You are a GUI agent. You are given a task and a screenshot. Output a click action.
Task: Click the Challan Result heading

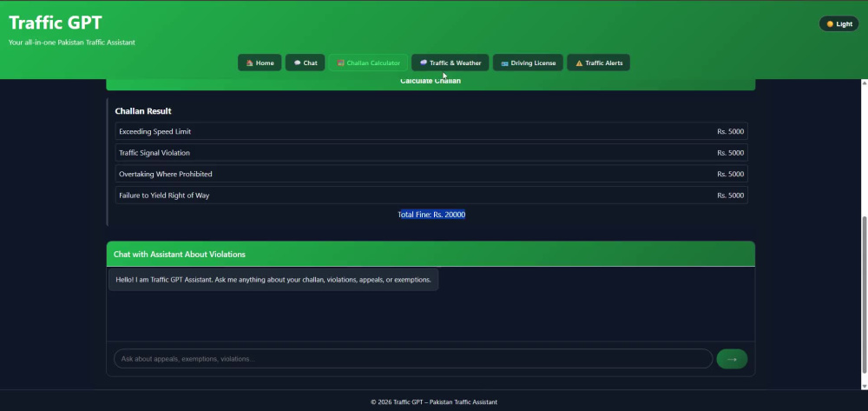[143, 110]
